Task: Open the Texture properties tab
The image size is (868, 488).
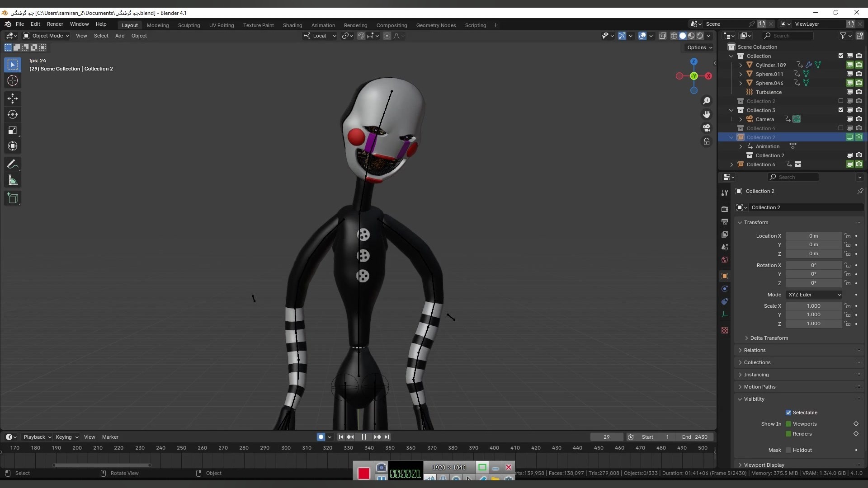Action: 725,330
